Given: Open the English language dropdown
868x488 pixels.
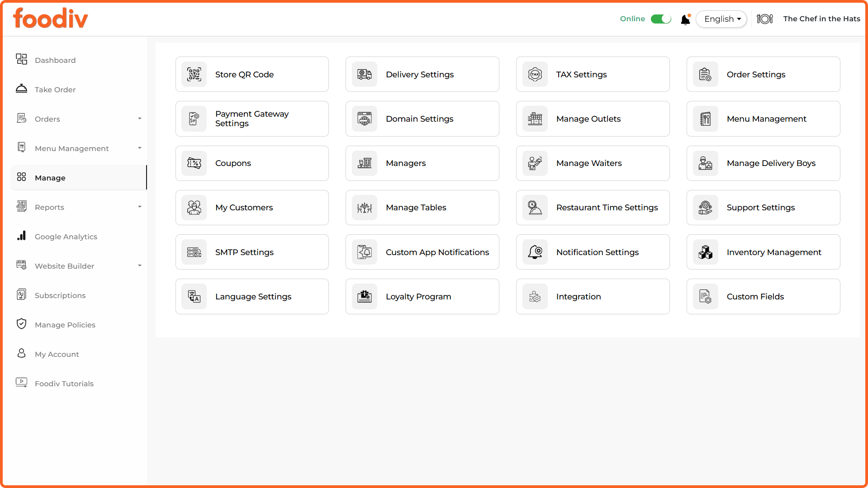Looking at the screenshot, I should pyautogui.click(x=721, y=19).
